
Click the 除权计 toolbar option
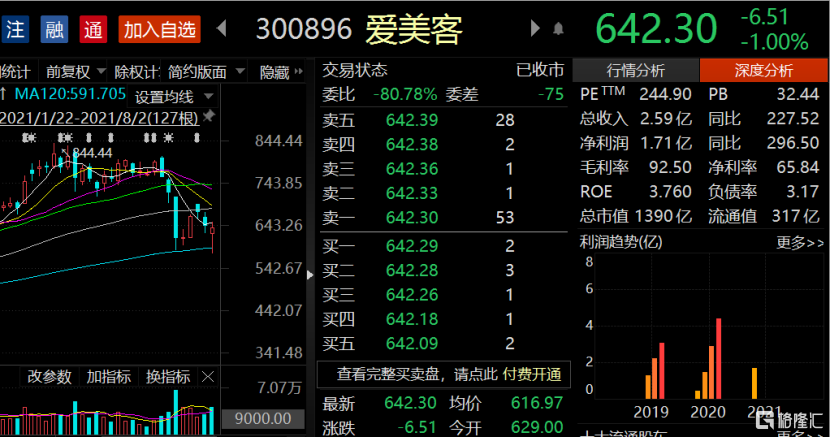[136, 71]
